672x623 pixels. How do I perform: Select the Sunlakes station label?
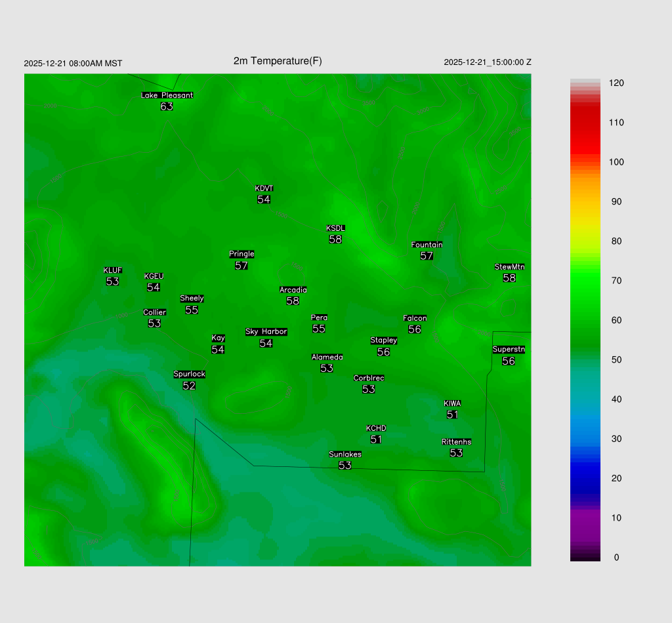[345, 454]
